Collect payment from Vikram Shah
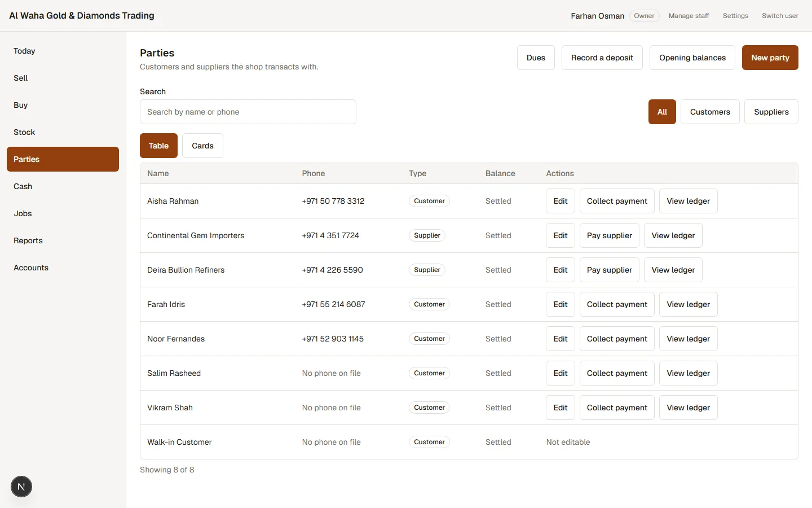The image size is (812, 508). 617,408
